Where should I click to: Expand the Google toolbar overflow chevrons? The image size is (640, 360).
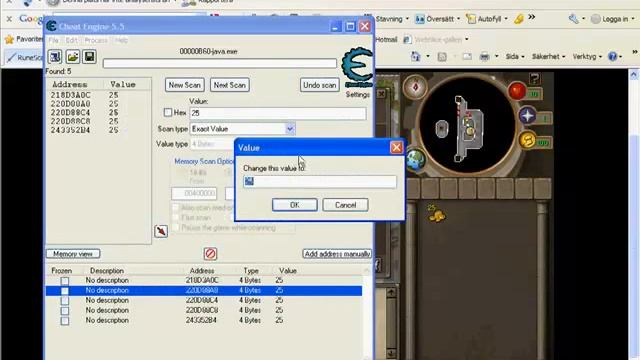click(531, 17)
